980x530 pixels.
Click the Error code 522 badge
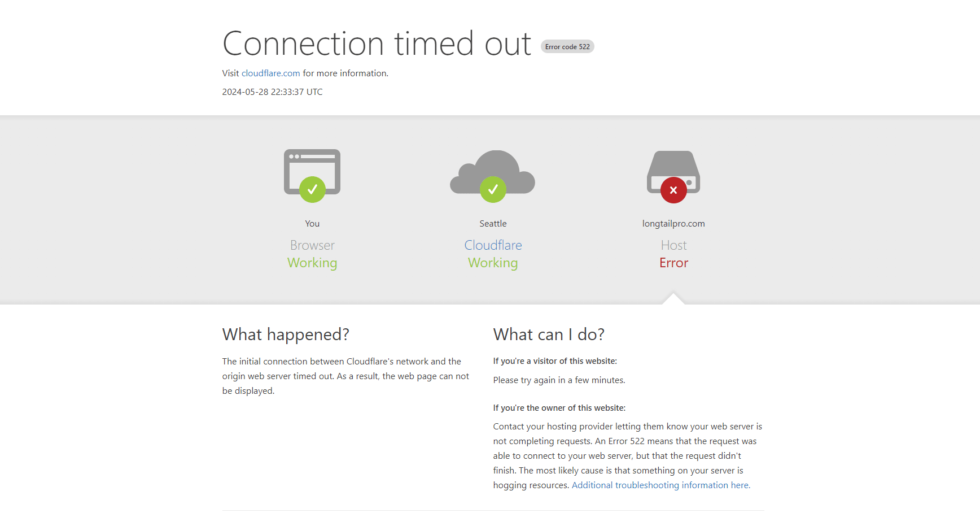point(567,47)
